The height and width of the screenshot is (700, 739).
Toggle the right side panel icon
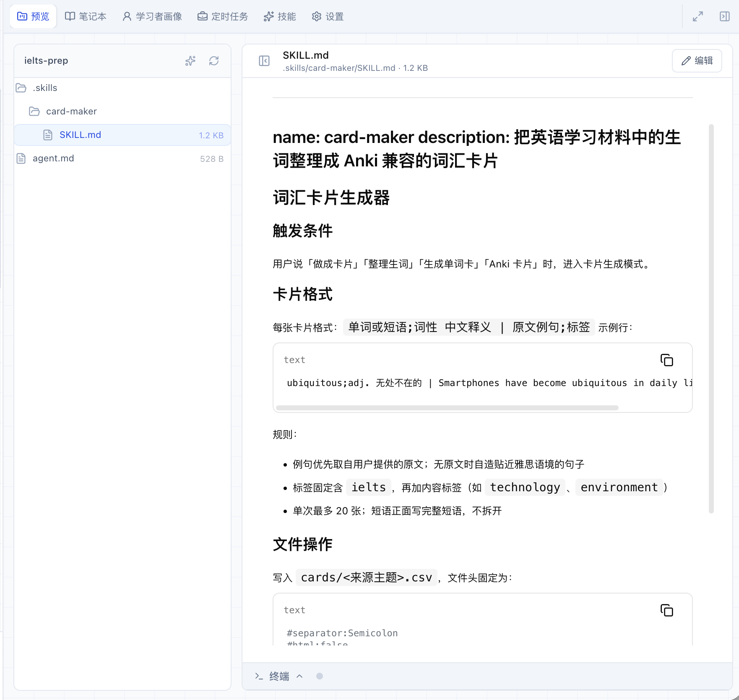(x=725, y=16)
